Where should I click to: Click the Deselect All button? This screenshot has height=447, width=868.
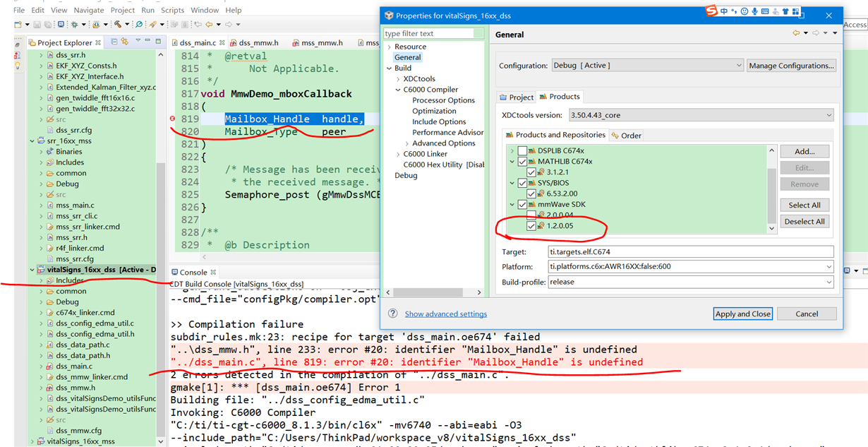click(x=804, y=221)
